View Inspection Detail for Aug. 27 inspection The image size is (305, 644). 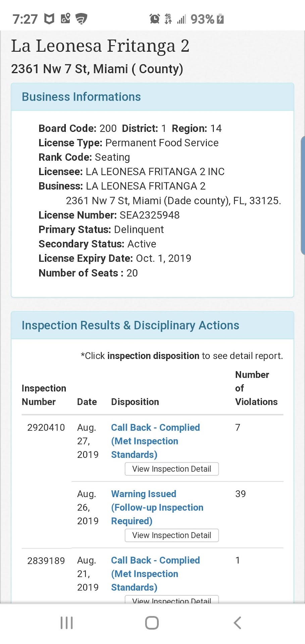click(x=171, y=469)
